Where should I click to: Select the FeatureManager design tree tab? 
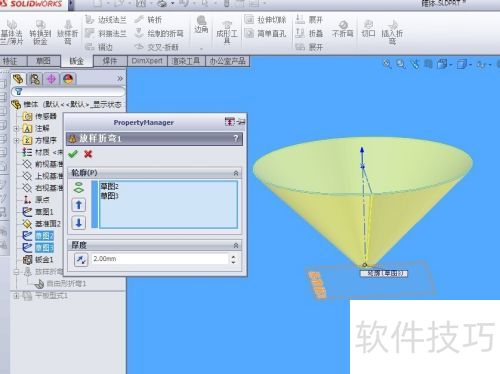[19, 79]
